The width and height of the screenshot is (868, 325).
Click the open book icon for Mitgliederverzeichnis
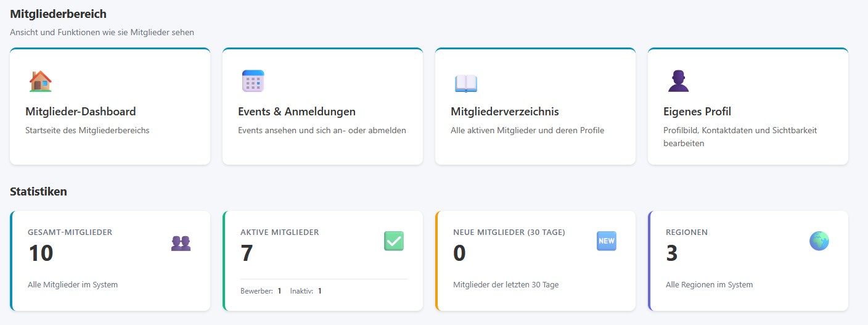(466, 83)
